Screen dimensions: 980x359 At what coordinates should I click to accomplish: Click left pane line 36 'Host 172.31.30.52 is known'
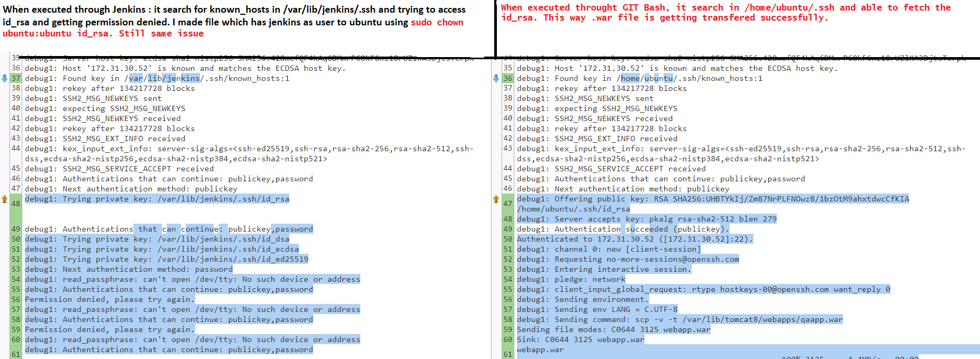click(x=185, y=68)
